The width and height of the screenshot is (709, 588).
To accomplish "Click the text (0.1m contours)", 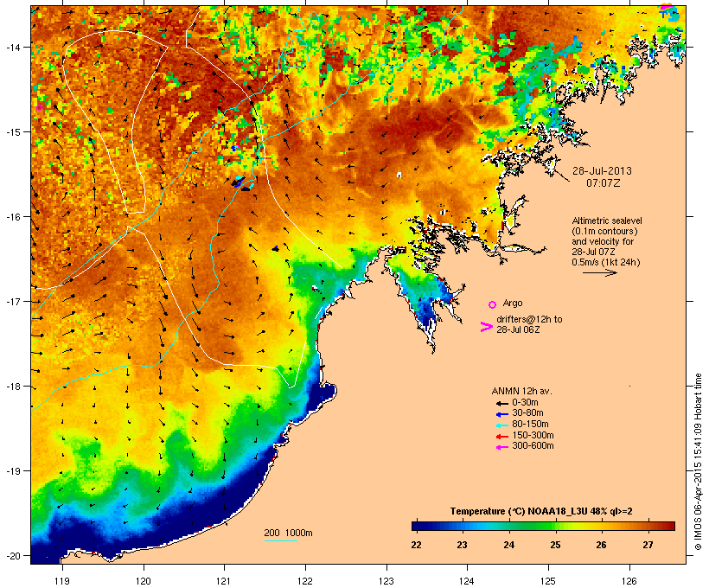I will pos(604,231).
